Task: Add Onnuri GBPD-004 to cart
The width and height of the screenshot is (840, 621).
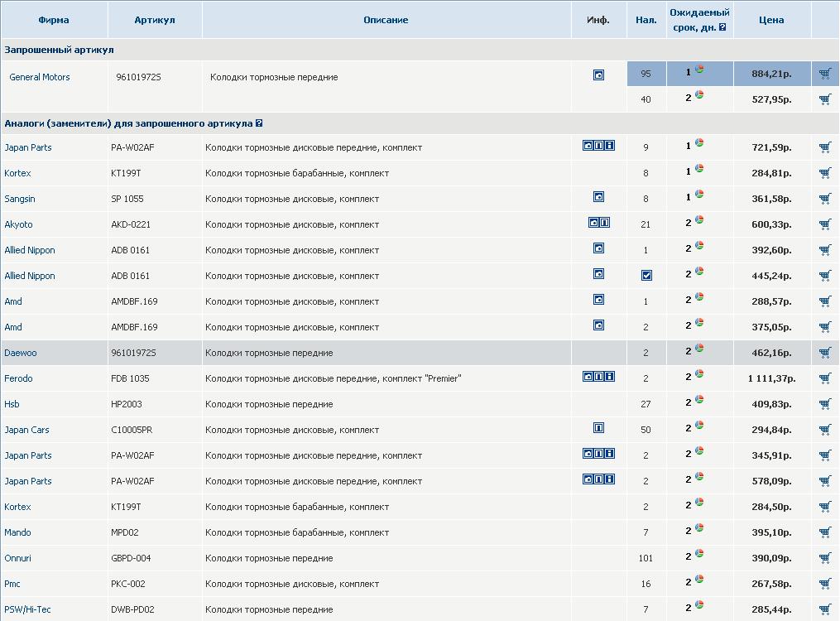Action: [825, 558]
